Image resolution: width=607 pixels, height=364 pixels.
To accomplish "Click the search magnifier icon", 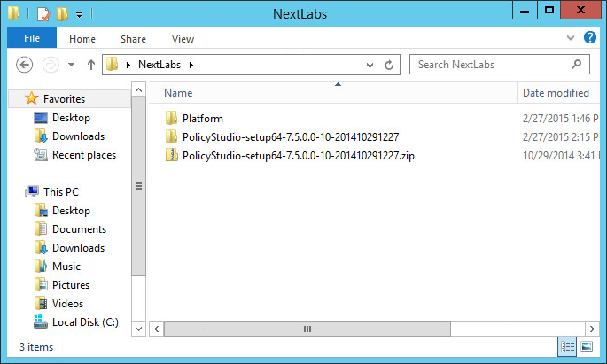I will pos(576,65).
